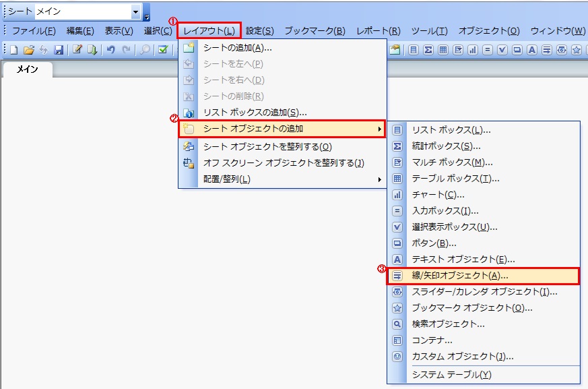Viewport: 588px width, 389px height.
Task: Choose シートの追加(A)... from the menu
Action: coord(282,48)
